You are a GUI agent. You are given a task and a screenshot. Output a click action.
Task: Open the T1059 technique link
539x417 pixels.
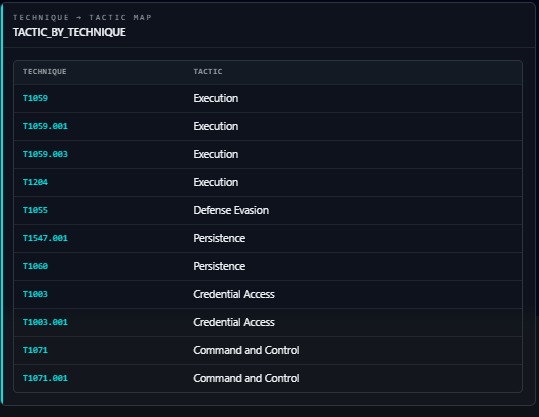[35, 98]
